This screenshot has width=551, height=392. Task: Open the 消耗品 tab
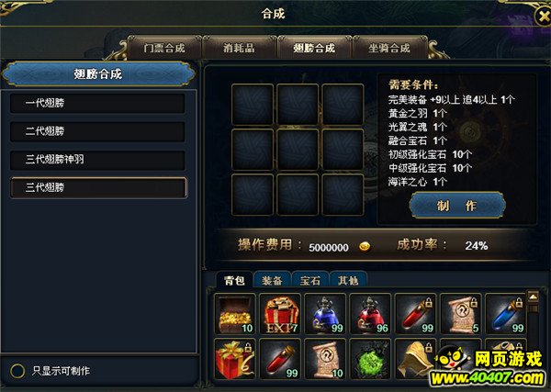pyautogui.click(x=239, y=48)
